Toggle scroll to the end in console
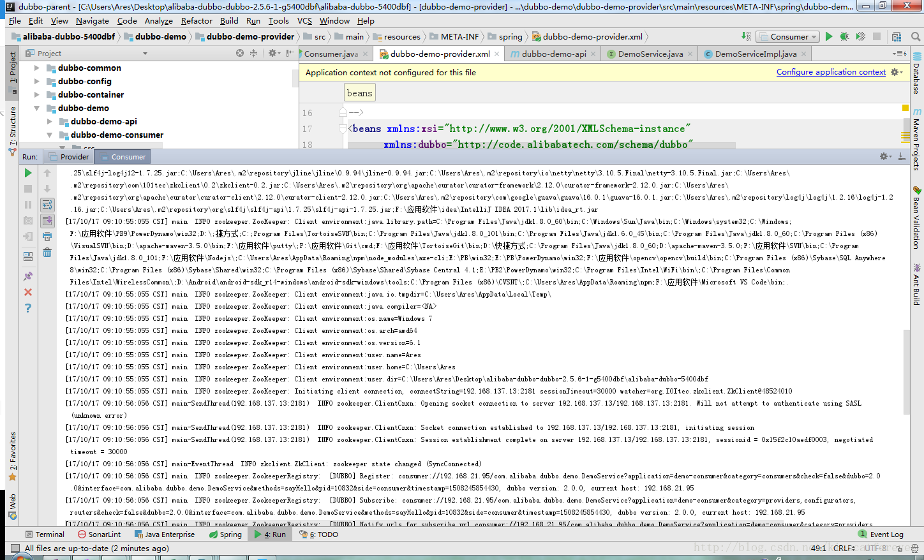 pyautogui.click(x=47, y=221)
